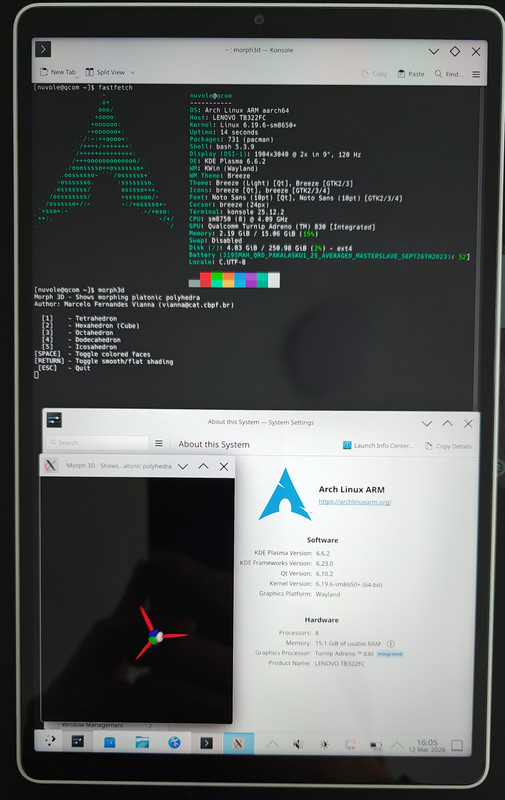Close the Konsole window
Image resolution: width=505 pixels, height=800 pixels.
click(x=476, y=52)
